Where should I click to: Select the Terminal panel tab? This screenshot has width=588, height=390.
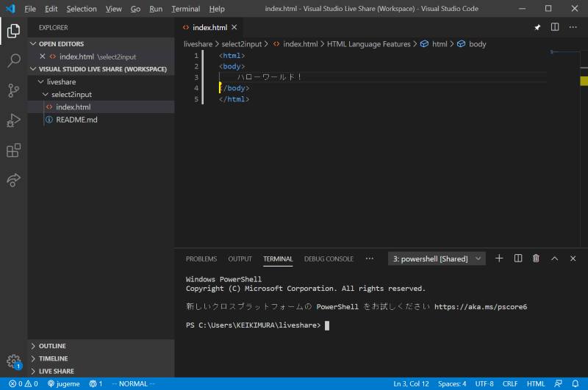point(278,259)
